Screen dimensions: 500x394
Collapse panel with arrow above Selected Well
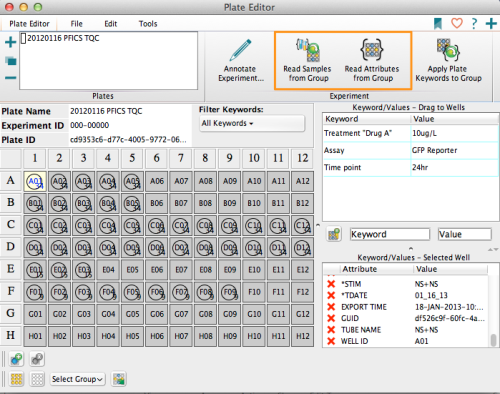[x=411, y=249]
